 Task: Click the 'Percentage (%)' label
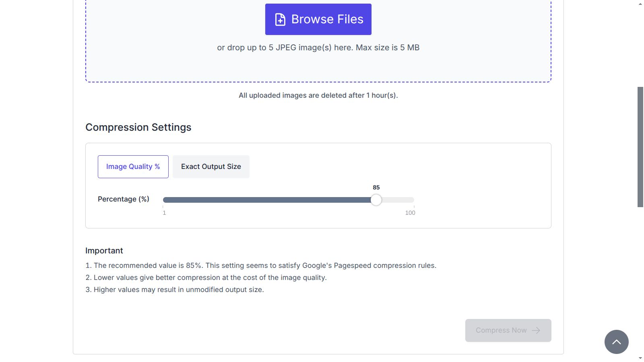point(124,199)
